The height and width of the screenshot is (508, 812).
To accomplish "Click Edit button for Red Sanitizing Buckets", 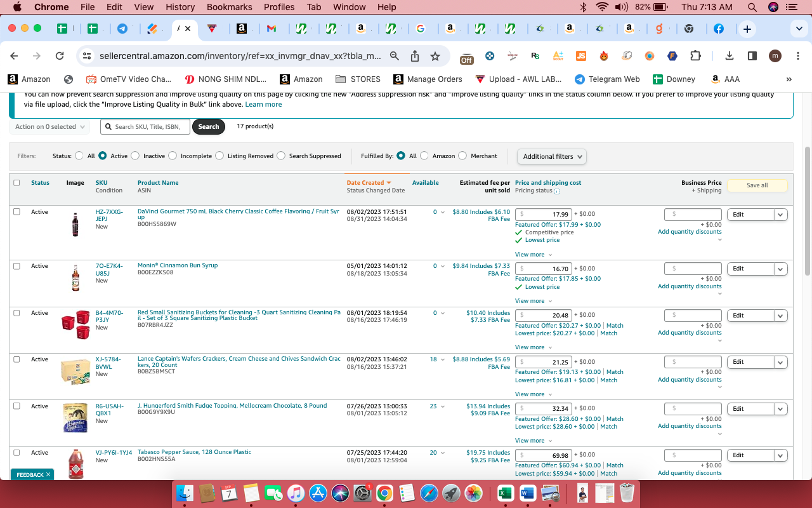I will [x=751, y=316].
